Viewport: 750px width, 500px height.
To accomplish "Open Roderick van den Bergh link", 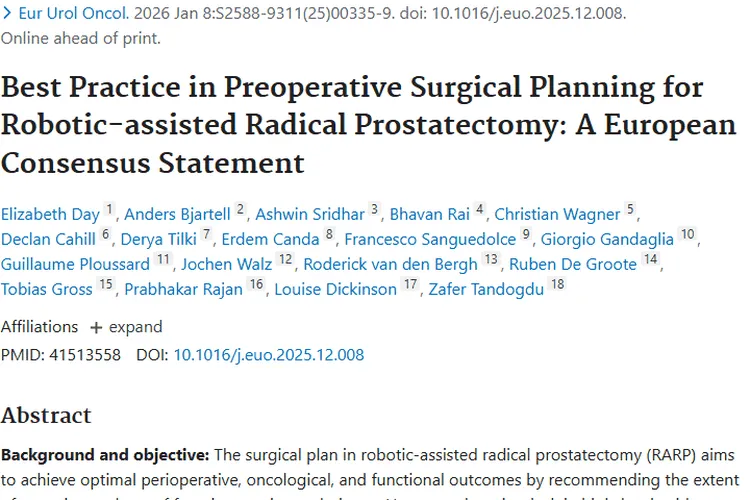I will 389,265.
